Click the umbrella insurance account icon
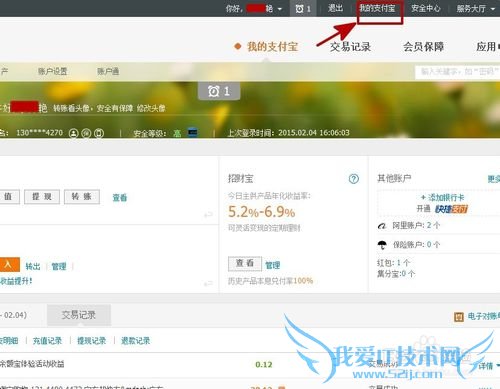 (382, 245)
